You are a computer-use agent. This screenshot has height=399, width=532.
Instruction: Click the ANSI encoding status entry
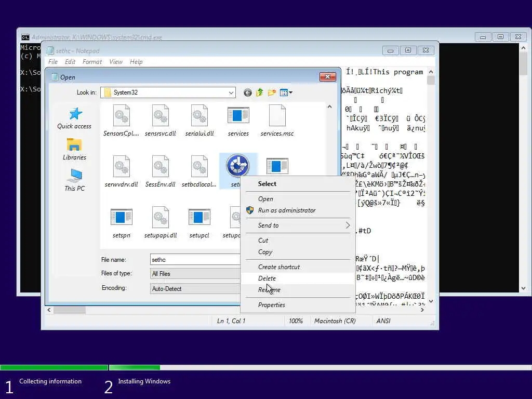click(x=383, y=321)
